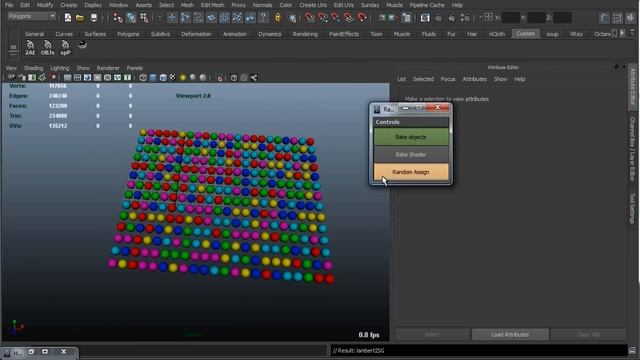Toggle the curves selection mask icon
The image size is (640, 360).
pyautogui.click(x=198, y=18)
